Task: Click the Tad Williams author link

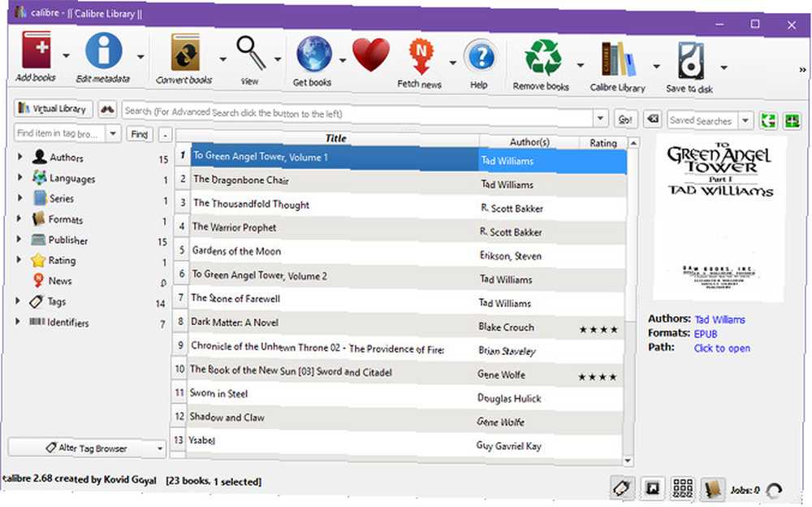Action: 719,319
